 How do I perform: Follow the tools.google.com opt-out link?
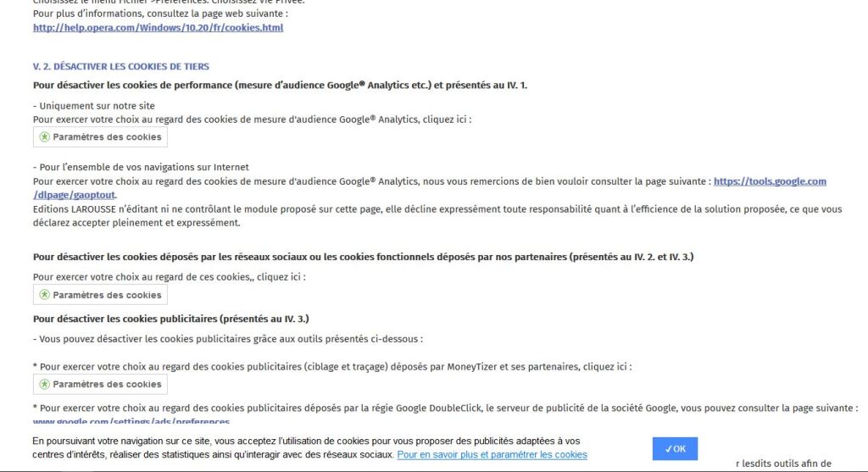(769, 181)
